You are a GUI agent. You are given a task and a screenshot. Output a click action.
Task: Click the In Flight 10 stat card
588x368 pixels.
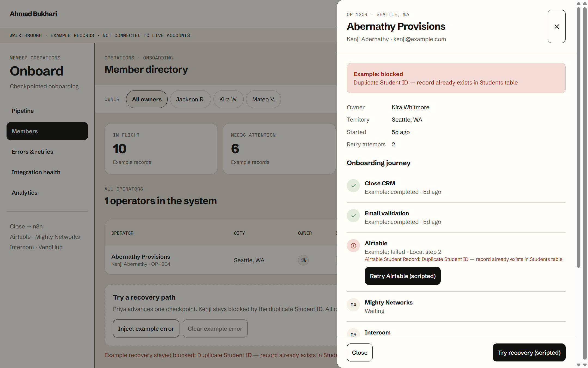161,149
